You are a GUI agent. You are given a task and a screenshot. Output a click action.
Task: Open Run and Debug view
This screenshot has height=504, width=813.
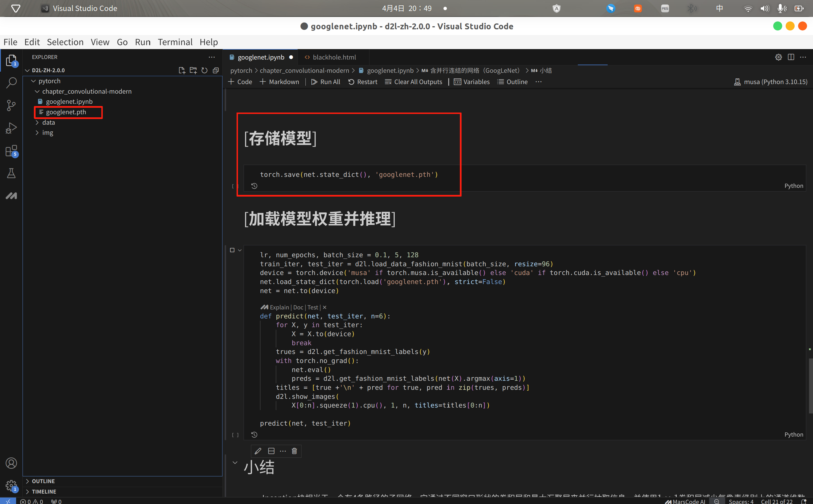11,128
